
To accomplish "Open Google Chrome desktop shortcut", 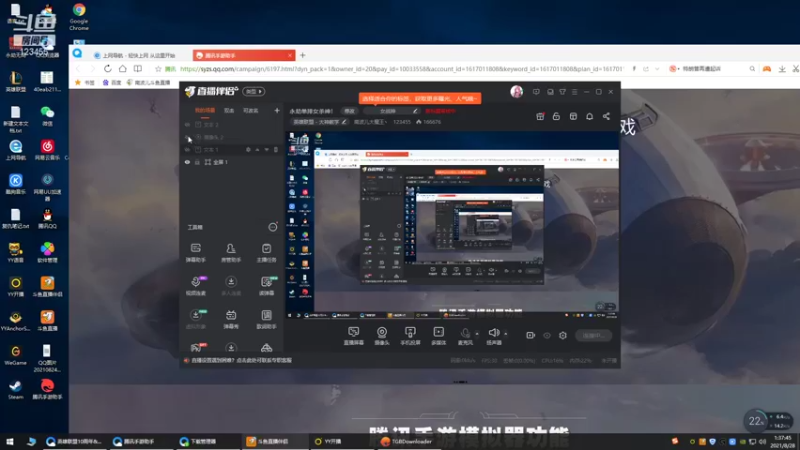I will (79, 17).
